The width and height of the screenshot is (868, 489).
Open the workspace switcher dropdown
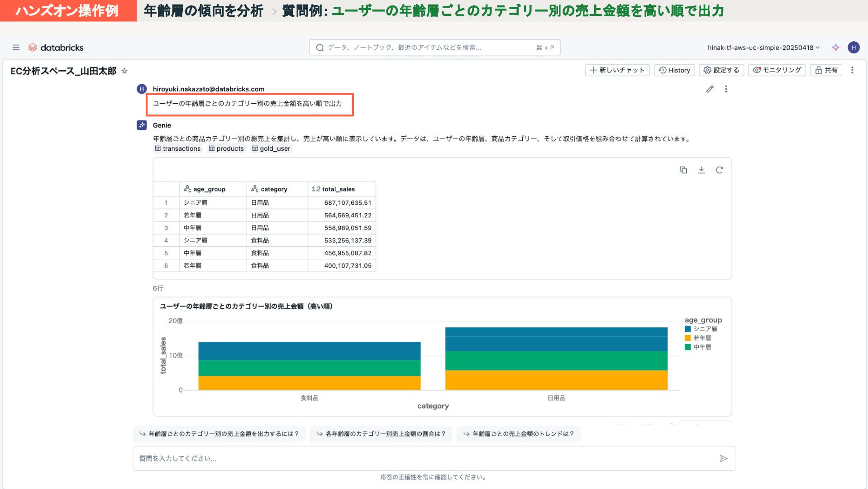click(763, 48)
